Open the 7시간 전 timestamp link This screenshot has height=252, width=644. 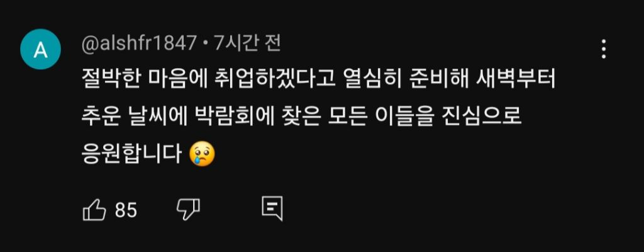point(248,43)
